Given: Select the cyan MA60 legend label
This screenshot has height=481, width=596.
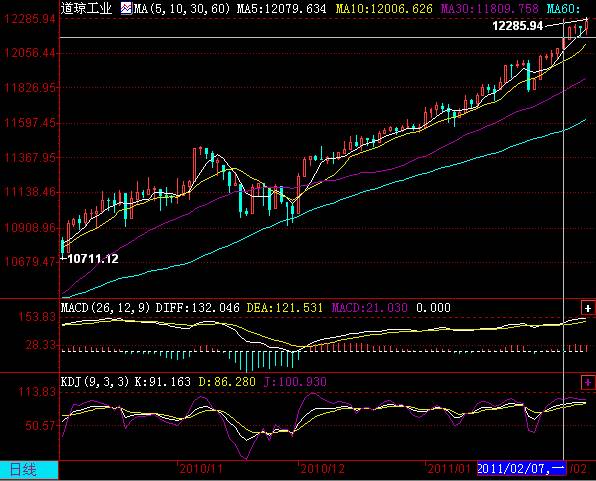Looking at the screenshot, I should click(x=563, y=8).
